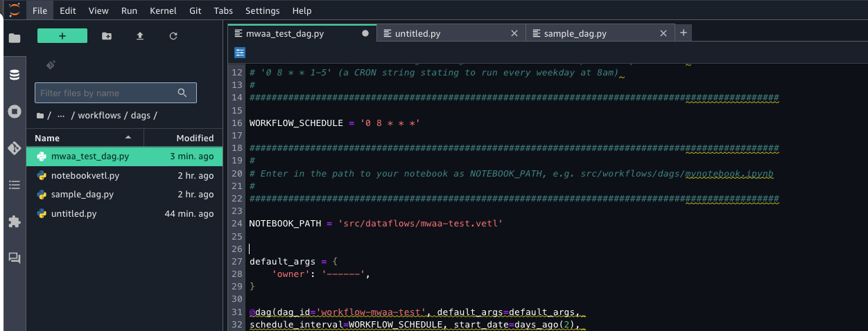Open the data/database sidebar panel icon
The image size is (868, 331).
(14, 75)
